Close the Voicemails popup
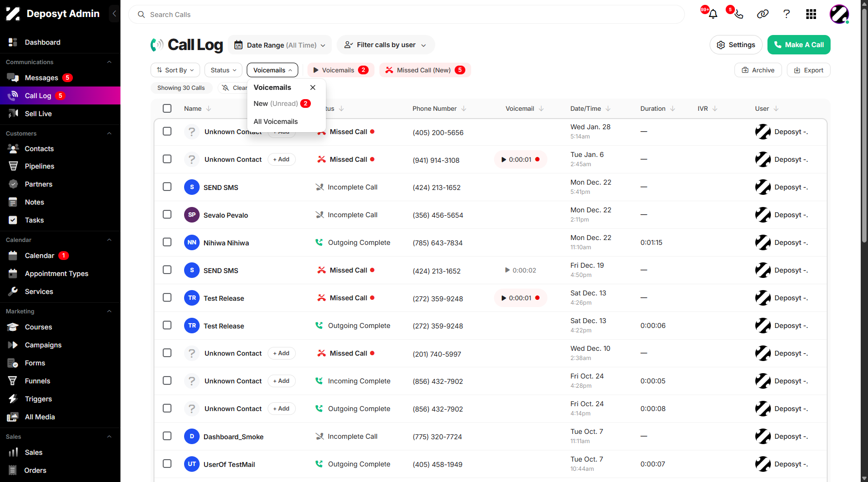 313,87
